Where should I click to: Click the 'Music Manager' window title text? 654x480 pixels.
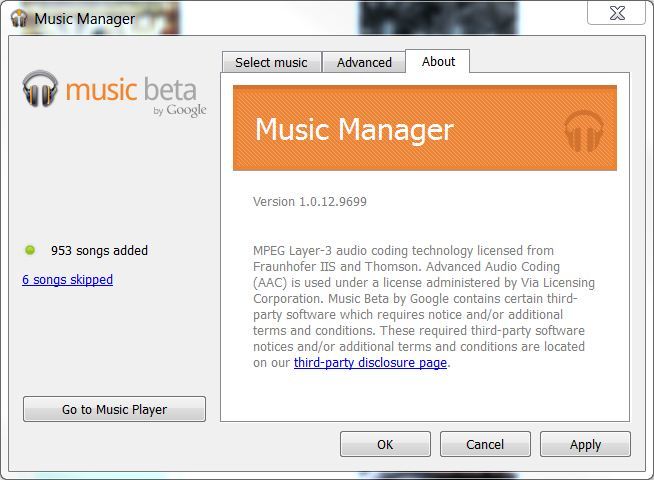[85, 19]
